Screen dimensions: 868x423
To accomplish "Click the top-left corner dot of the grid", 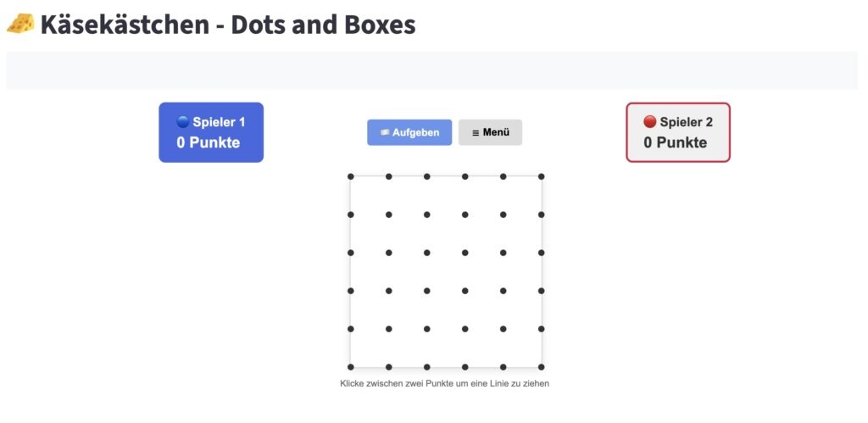I will (350, 176).
